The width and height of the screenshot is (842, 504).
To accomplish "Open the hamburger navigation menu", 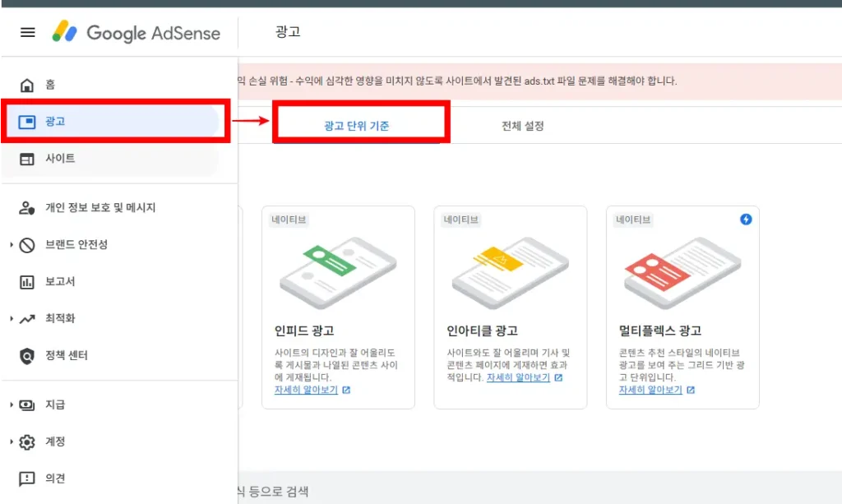I will tap(27, 32).
